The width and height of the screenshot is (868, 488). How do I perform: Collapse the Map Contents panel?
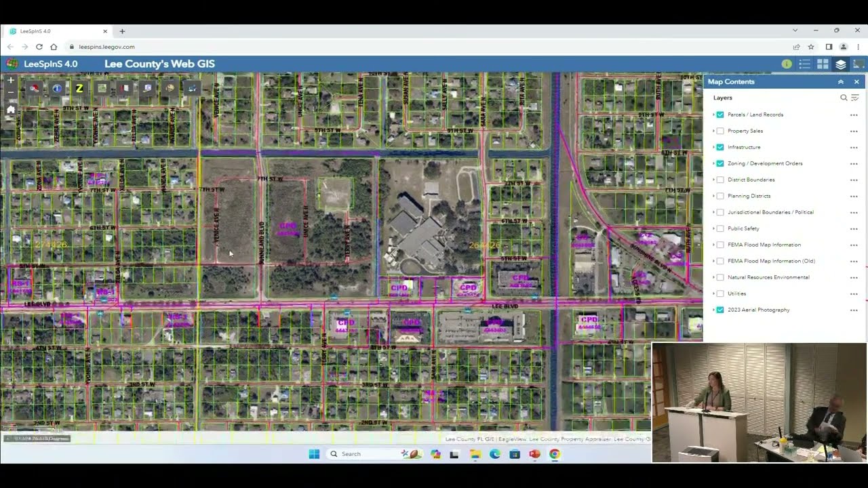coord(841,82)
